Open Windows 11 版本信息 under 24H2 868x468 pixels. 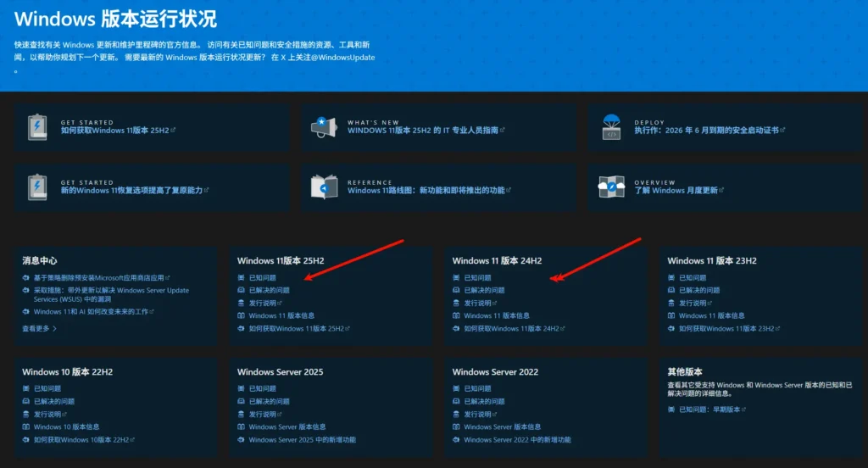497,315
